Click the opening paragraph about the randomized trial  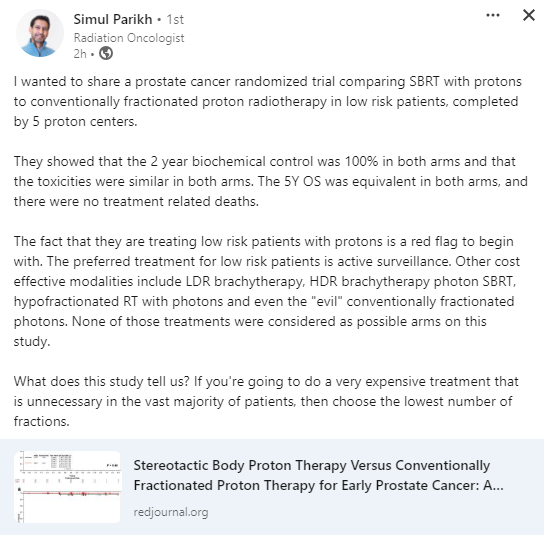267,102
